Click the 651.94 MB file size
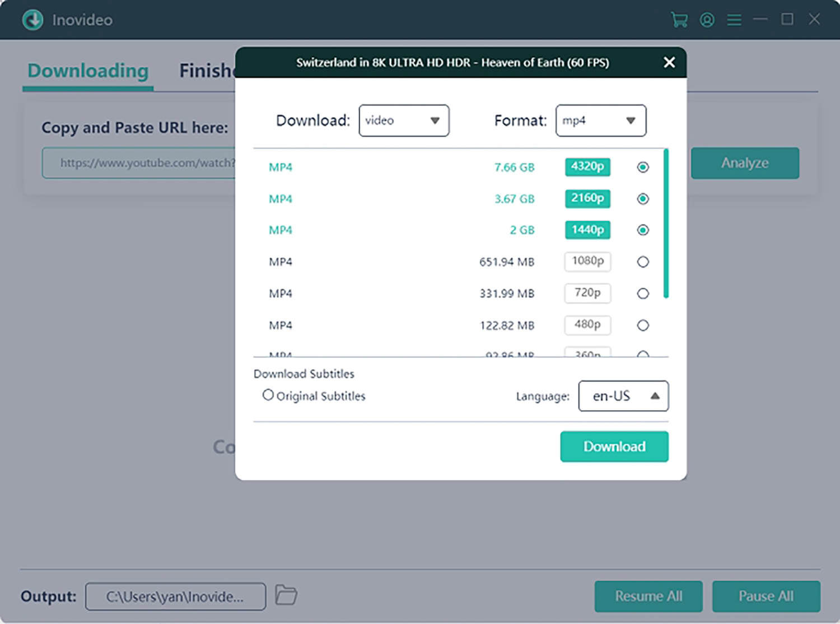 coord(507,262)
